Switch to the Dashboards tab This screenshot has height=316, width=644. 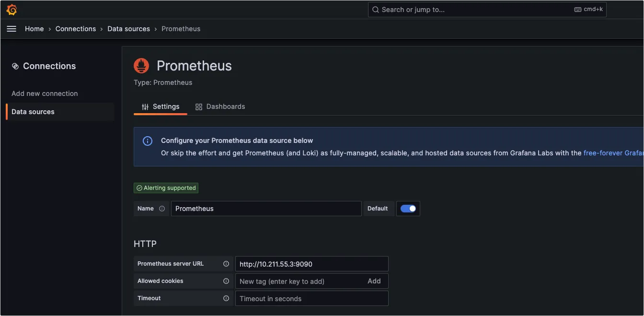pos(220,106)
